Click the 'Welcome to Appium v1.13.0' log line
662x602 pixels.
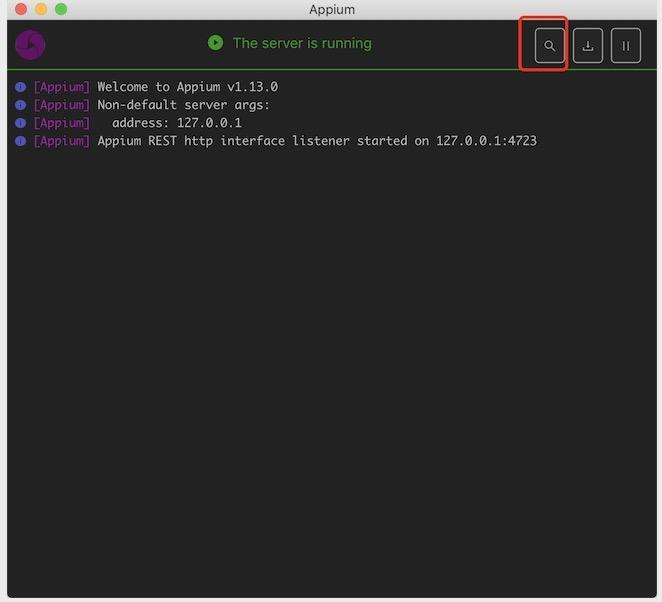(187, 87)
